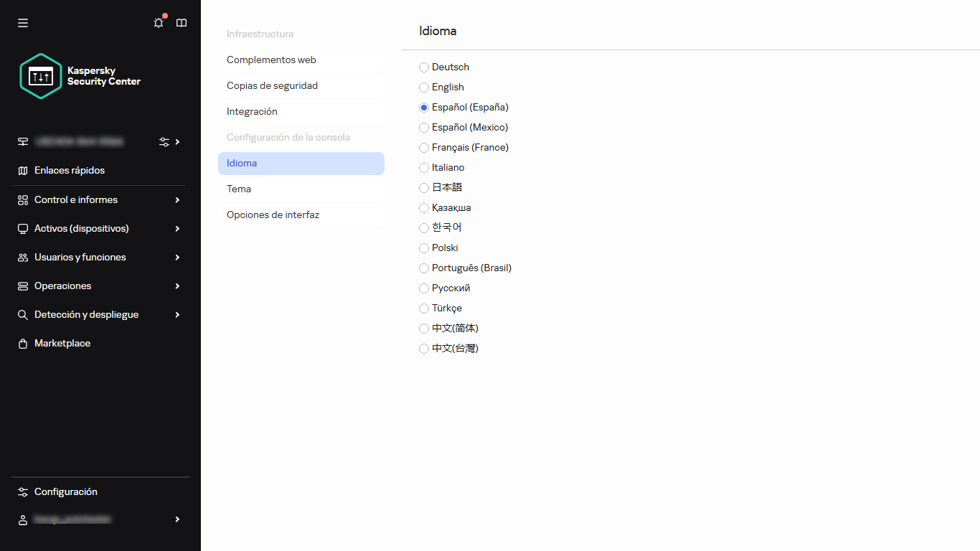Open Opciones de interfaz item
Viewport: 980px width, 551px height.
tap(301, 215)
